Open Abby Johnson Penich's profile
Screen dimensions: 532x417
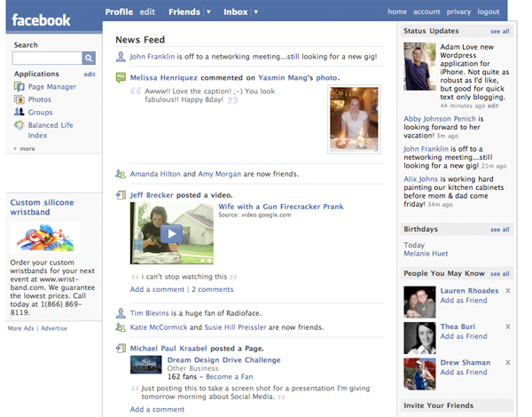coord(440,119)
